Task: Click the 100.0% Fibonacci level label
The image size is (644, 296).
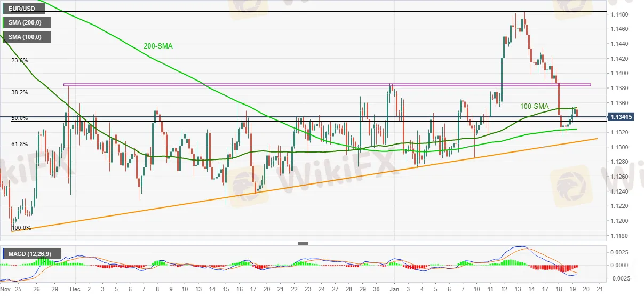Action: tap(21, 228)
